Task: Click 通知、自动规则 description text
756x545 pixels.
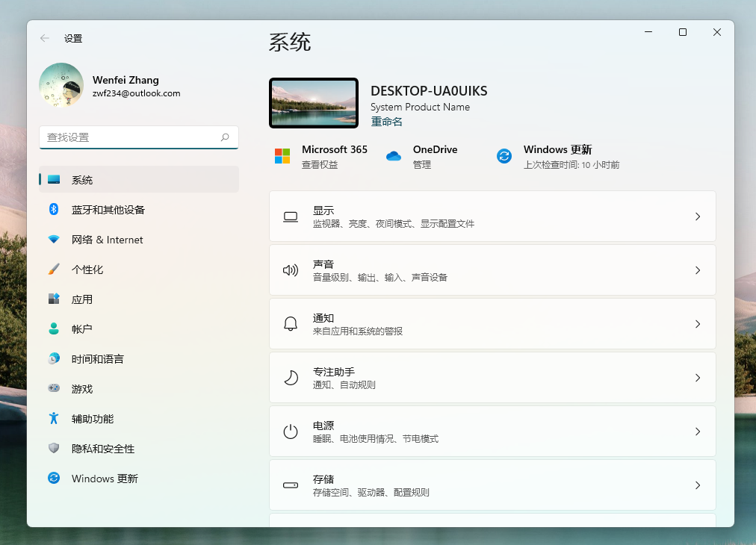Action: click(344, 385)
